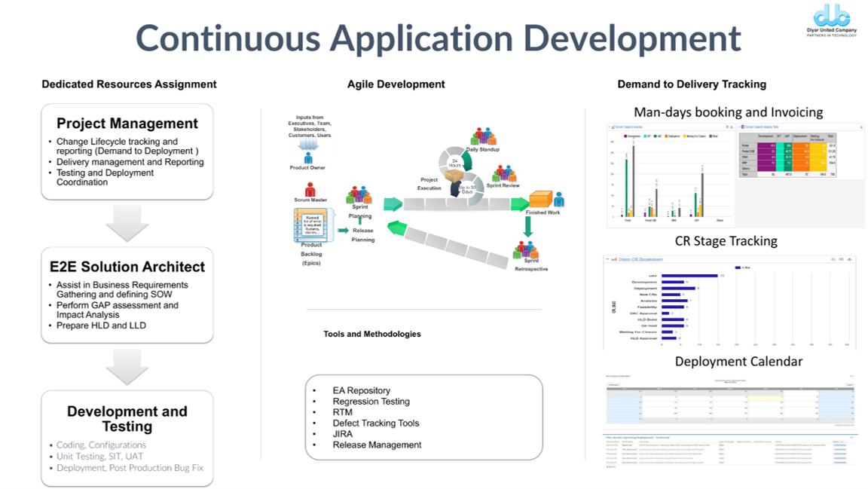Click the Daily Standup group icon

click(482, 136)
